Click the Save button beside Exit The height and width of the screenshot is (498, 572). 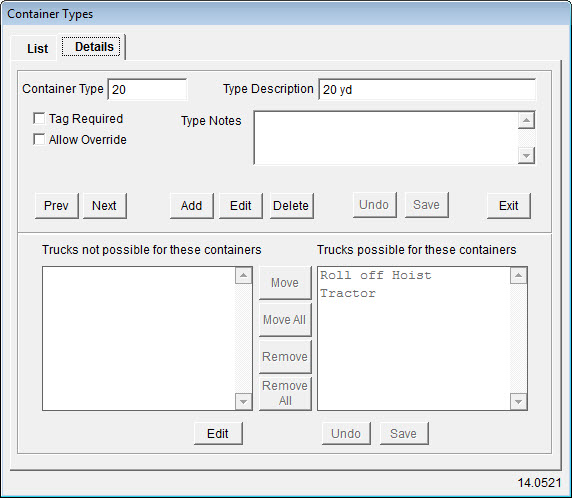click(426, 205)
